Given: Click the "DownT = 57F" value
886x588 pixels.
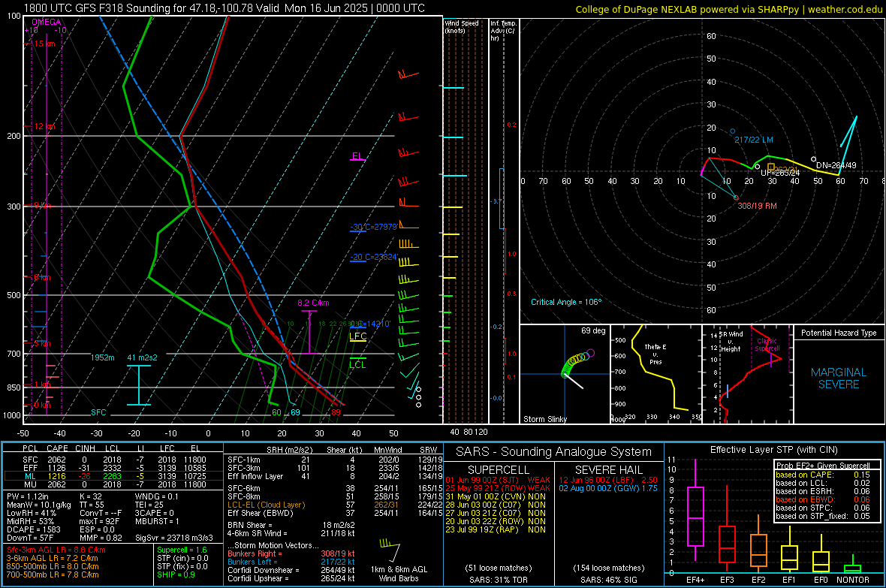Looking at the screenshot, I should [x=29, y=538].
